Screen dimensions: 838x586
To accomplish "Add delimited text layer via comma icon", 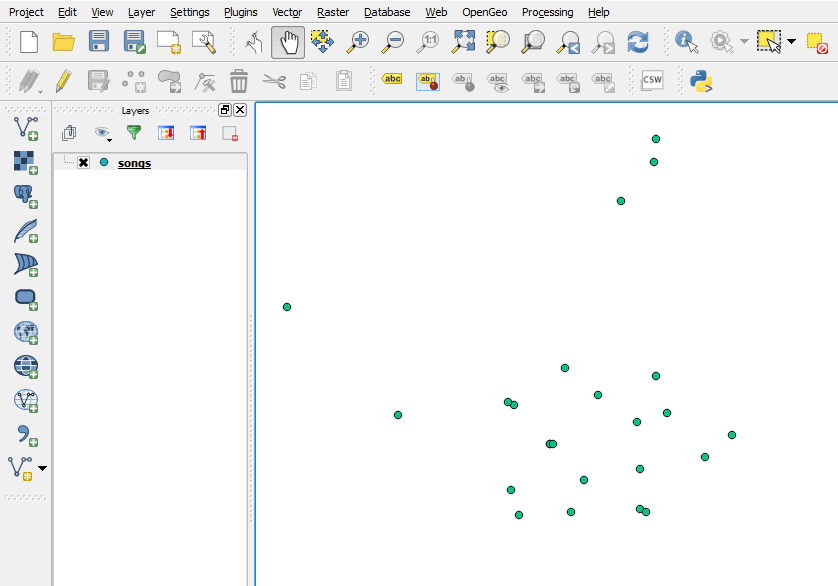I will tap(25, 435).
